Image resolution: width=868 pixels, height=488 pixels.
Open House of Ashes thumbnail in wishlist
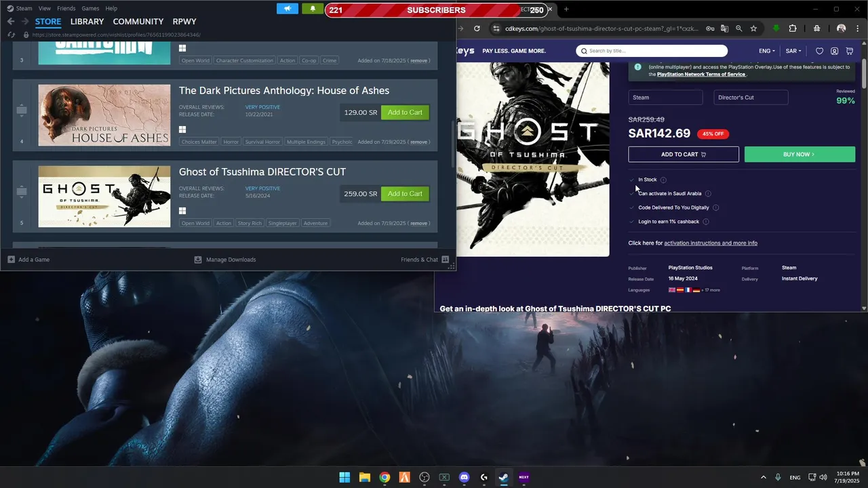[104, 115]
